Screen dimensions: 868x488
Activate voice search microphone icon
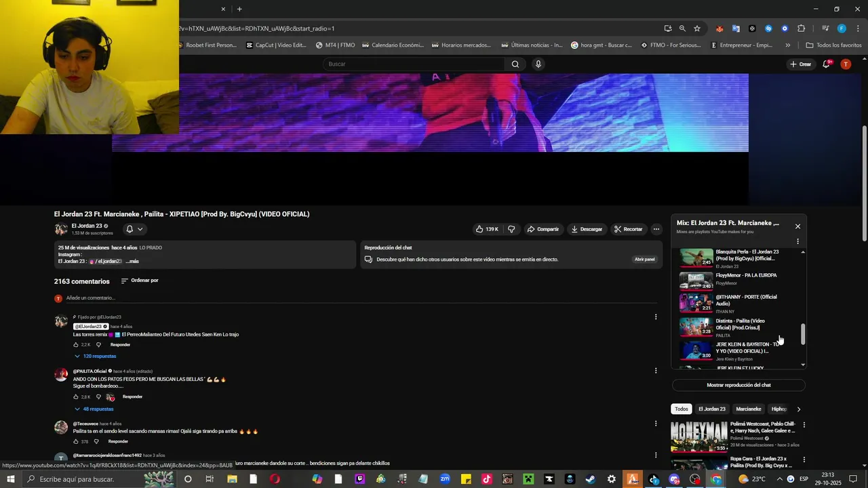[538, 64]
